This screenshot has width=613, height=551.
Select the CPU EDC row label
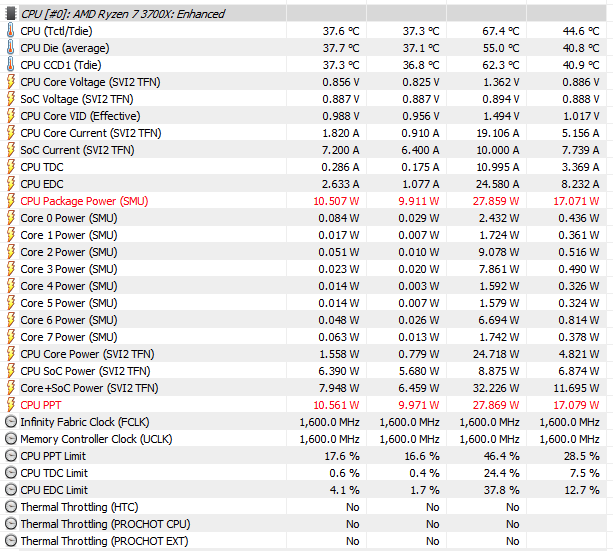click(x=42, y=184)
